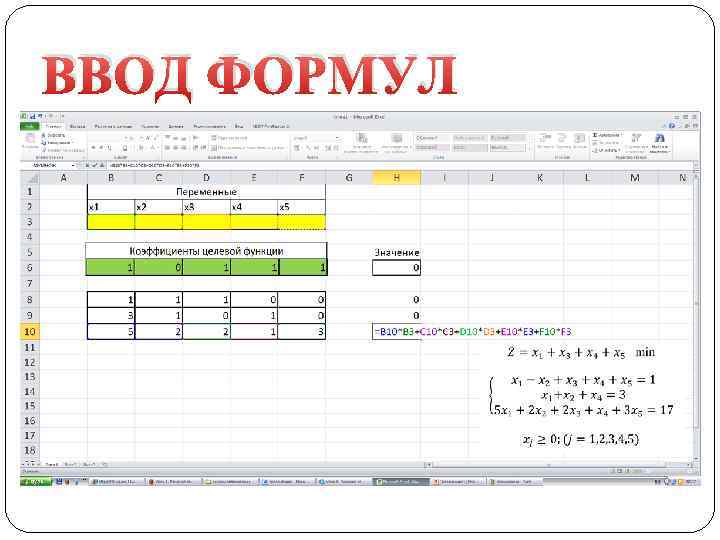Click cell Коэффициенты целевой функции
The height and width of the screenshot is (540, 720).
tap(206, 251)
